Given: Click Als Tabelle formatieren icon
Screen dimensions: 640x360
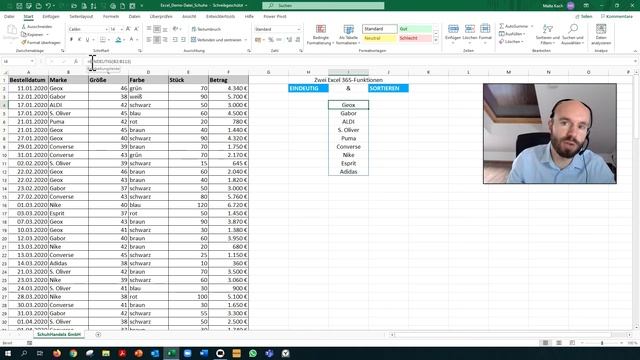Looking at the screenshot, I should tap(349, 29).
